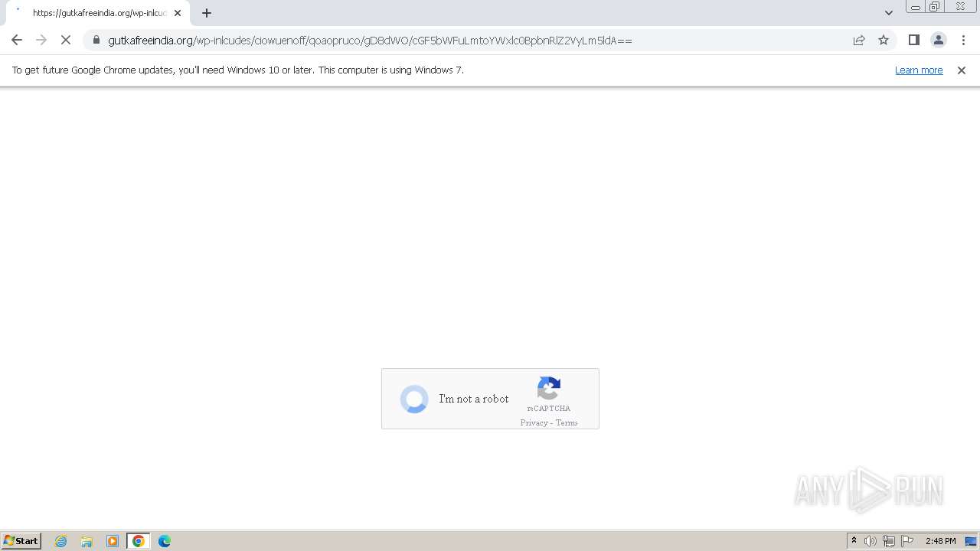
Task: Click the show desktop tray button
Action: (x=972, y=541)
